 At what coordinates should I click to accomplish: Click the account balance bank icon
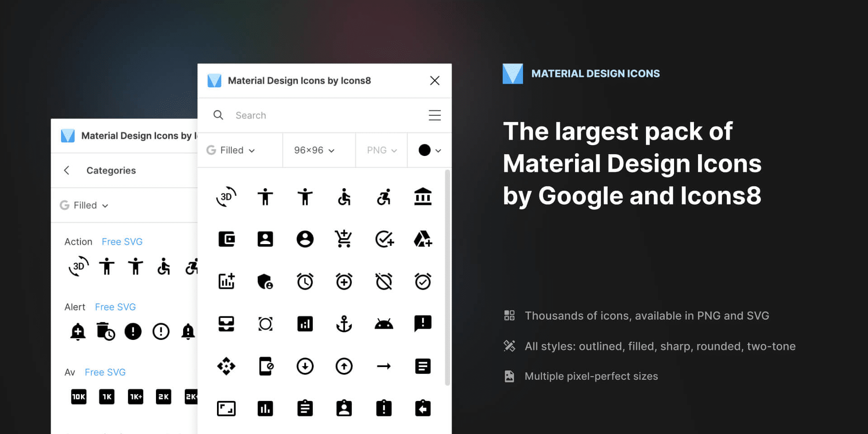pos(423,197)
